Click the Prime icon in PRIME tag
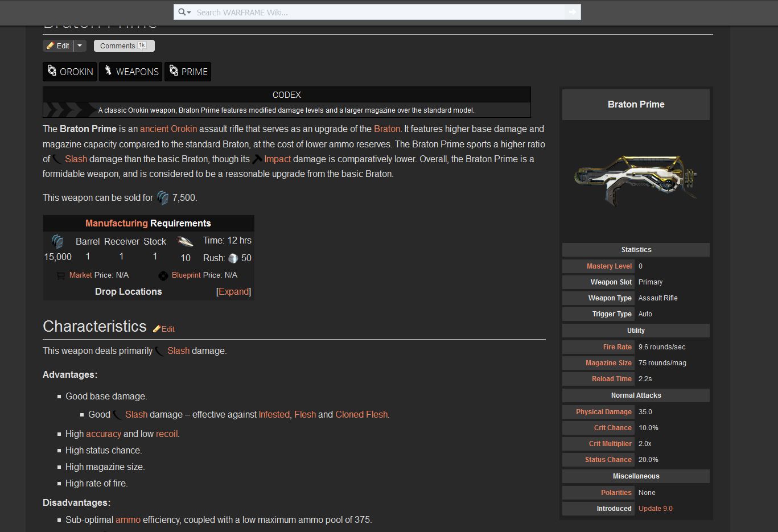This screenshot has width=778, height=532. point(174,71)
